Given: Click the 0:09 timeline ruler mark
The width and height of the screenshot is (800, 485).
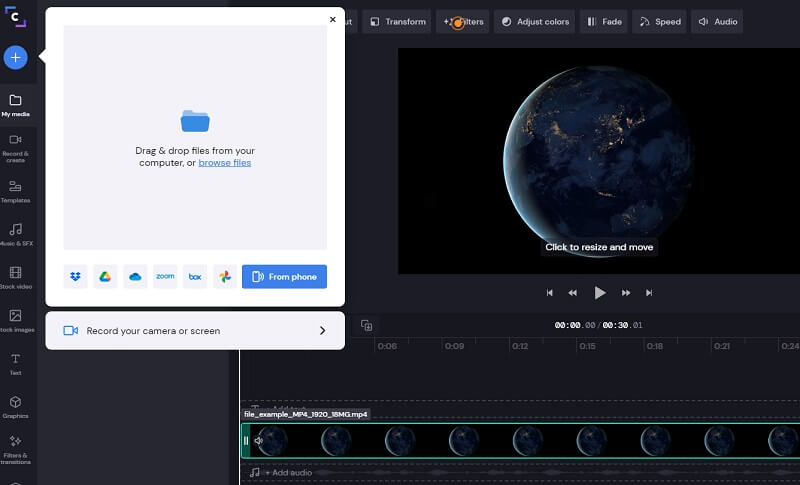Looking at the screenshot, I should [x=454, y=346].
